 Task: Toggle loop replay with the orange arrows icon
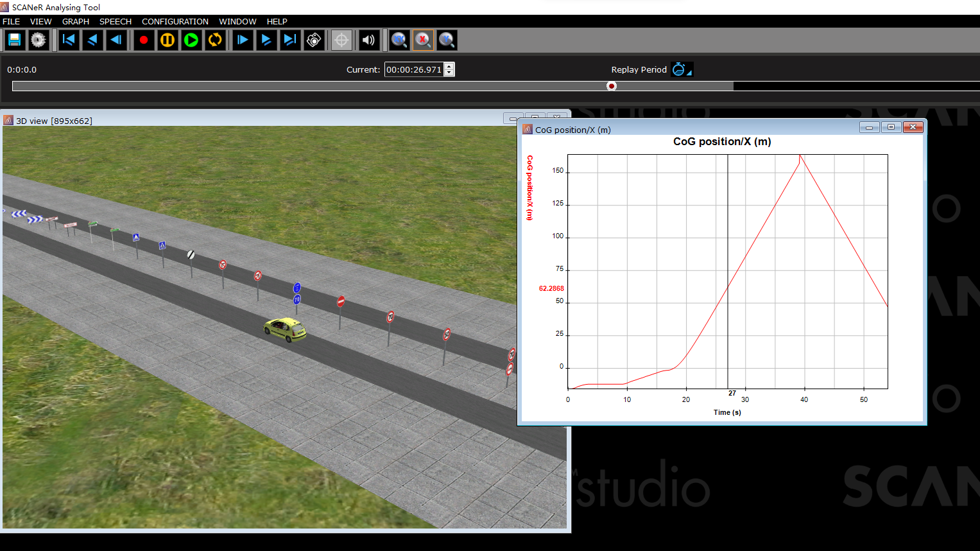pos(215,40)
